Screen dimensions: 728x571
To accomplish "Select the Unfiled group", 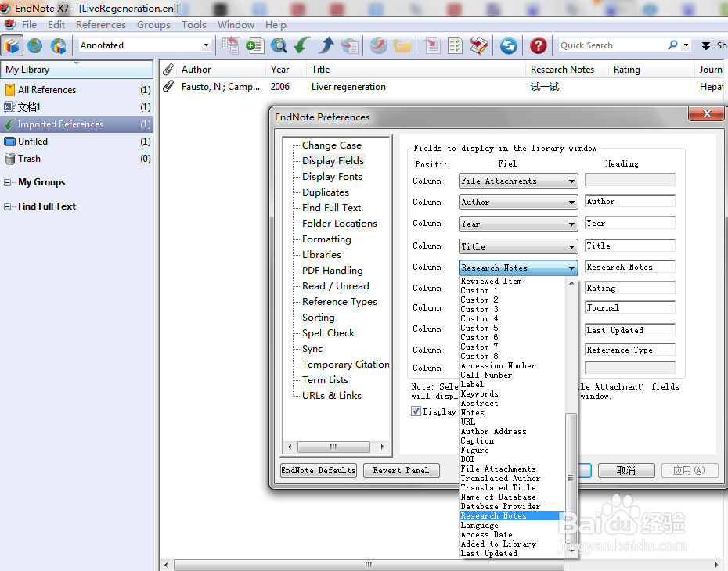I will click(x=77, y=142).
